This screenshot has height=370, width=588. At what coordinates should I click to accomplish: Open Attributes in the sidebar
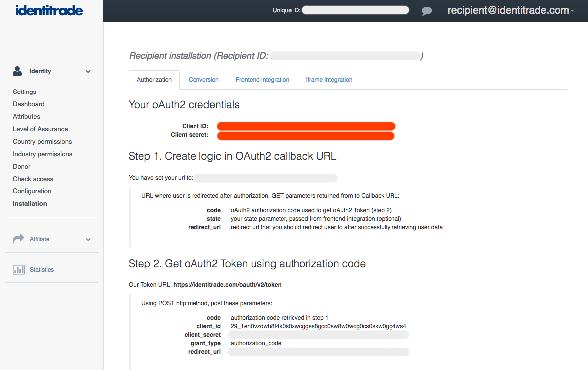[27, 116]
